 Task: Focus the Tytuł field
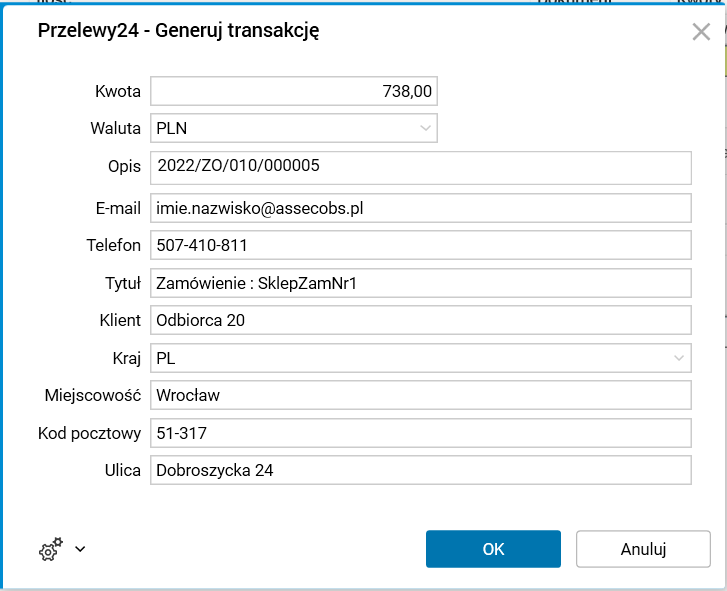pos(421,283)
